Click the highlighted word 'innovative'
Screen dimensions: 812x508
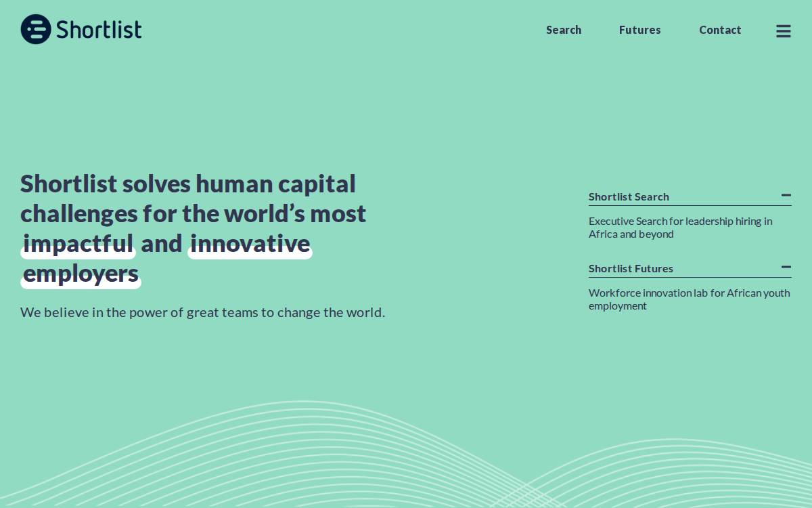250,244
